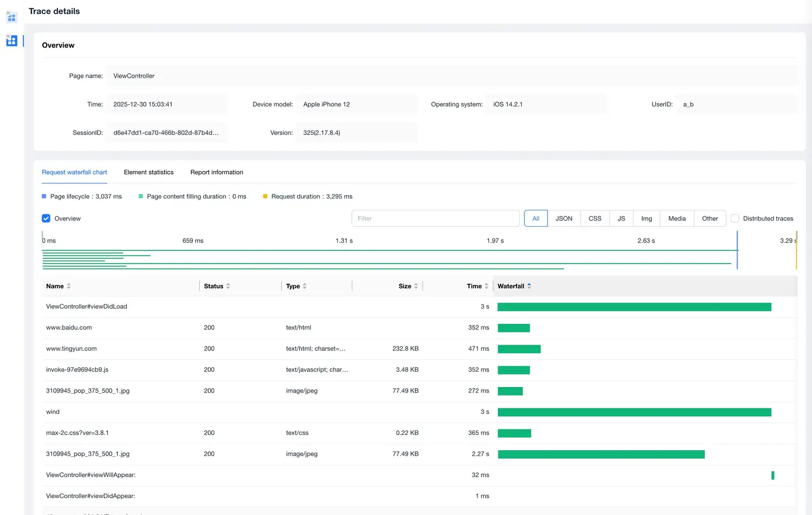This screenshot has height=515, width=812.
Task: Select the All filter option
Action: [x=536, y=219]
